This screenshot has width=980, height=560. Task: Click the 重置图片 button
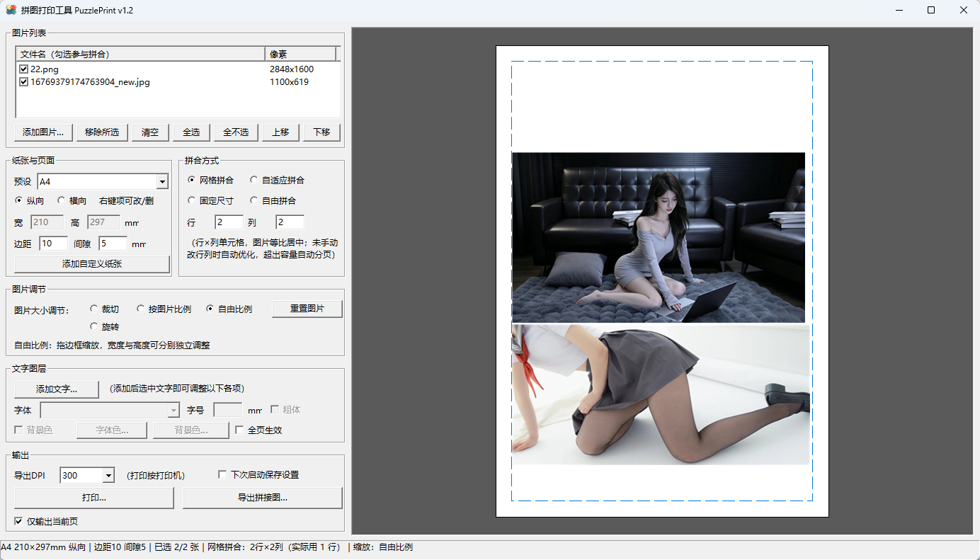(307, 309)
